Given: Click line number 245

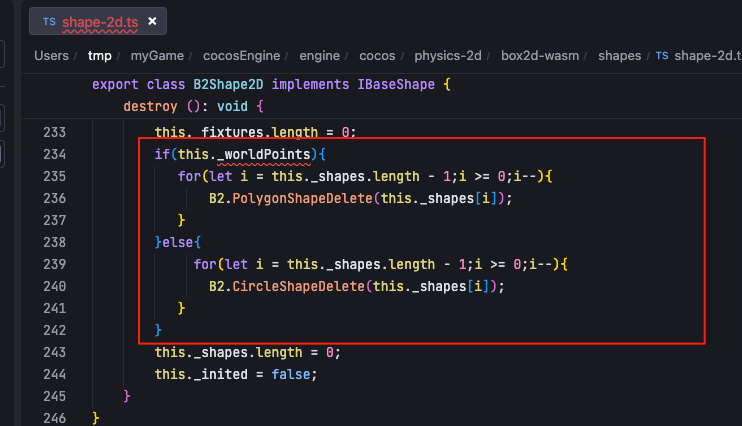Looking at the screenshot, I should (x=54, y=396).
